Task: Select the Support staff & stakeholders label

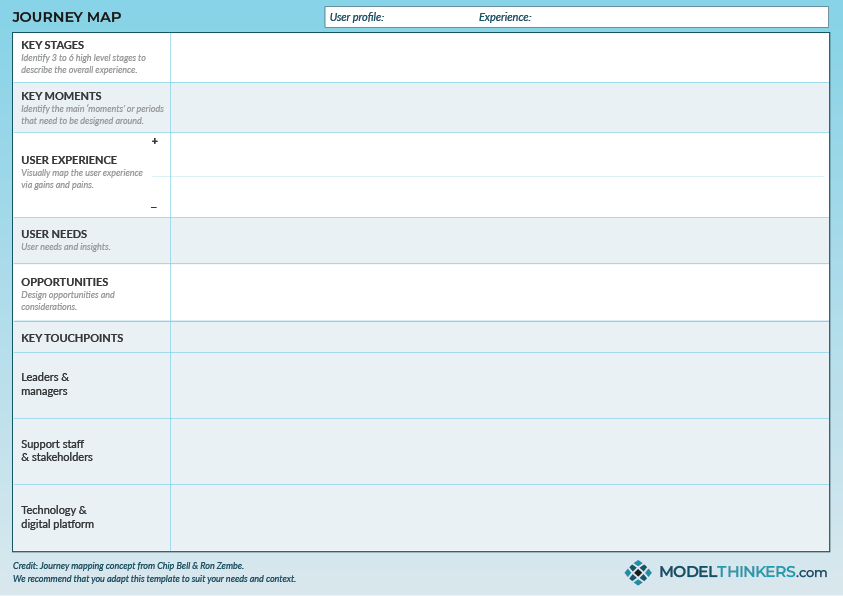Action: click(x=57, y=450)
